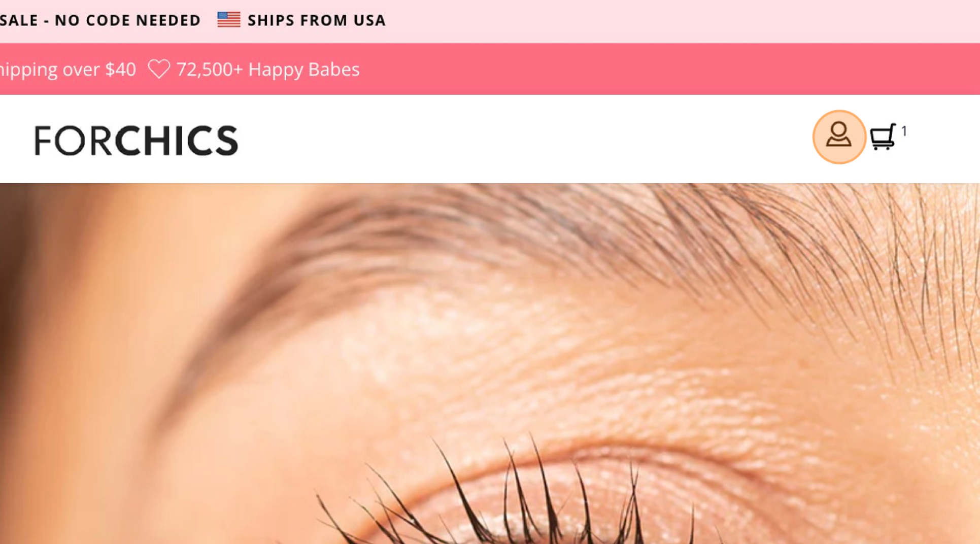Viewport: 980px width, 544px height.
Task: Click the SALE - NO CODE NEEDED text
Action: (x=100, y=20)
